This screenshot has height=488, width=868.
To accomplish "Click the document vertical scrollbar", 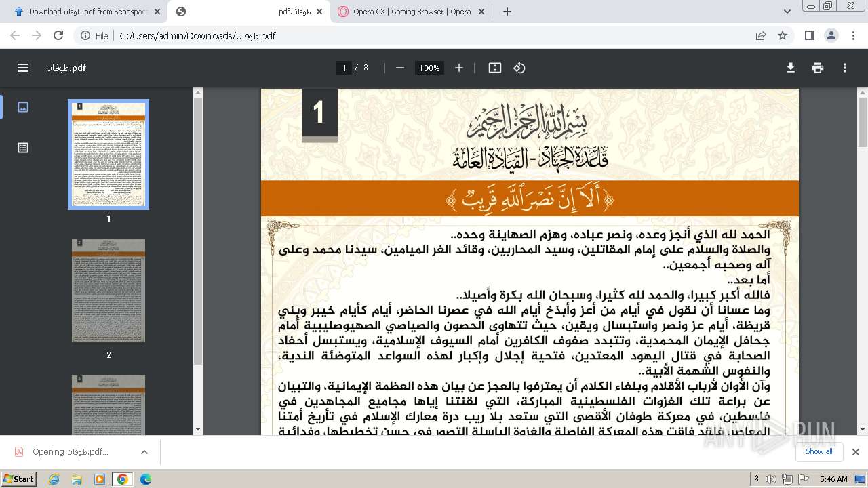I will pyautogui.click(x=863, y=122).
